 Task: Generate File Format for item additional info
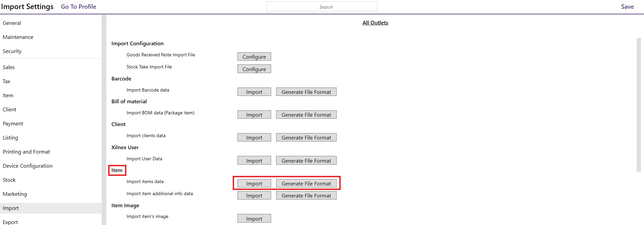pos(306,195)
